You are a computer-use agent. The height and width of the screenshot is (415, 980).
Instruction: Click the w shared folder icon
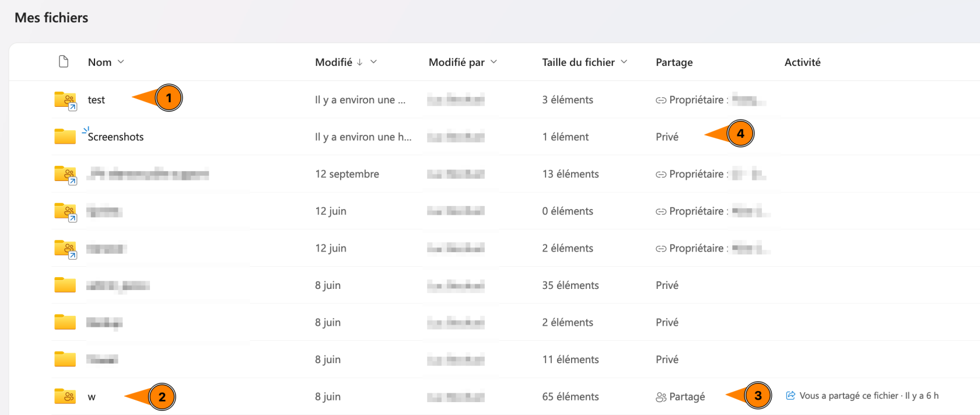(65, 396)
